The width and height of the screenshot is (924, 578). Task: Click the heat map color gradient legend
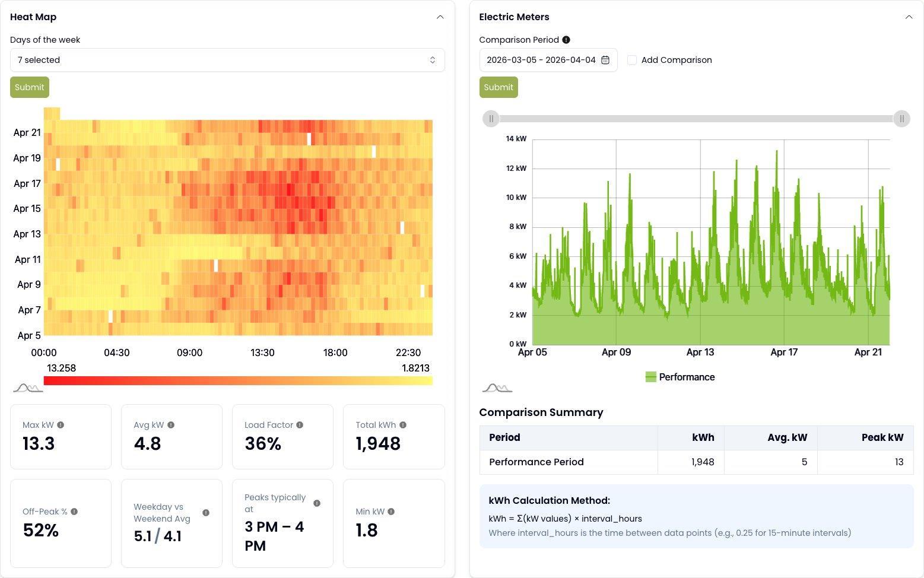point(238,380)
